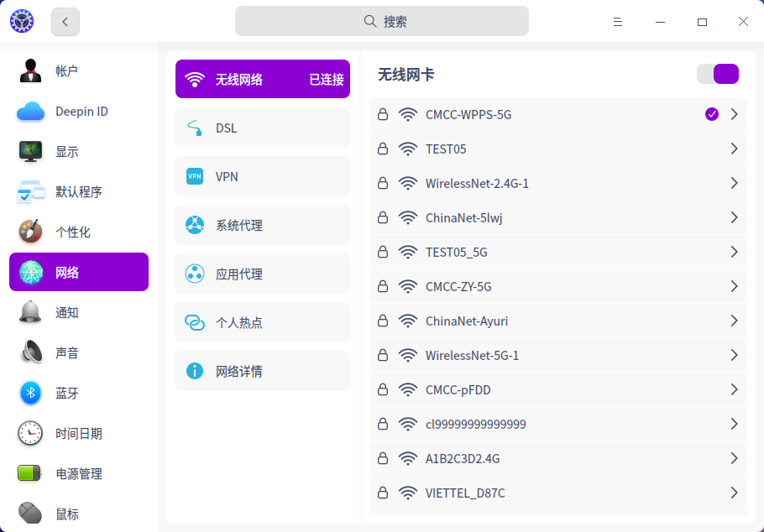Click the Wi-Fi signal icon of cl99999999999999
The width and height of the screenshot is (764, 532).
pos(408,424)
